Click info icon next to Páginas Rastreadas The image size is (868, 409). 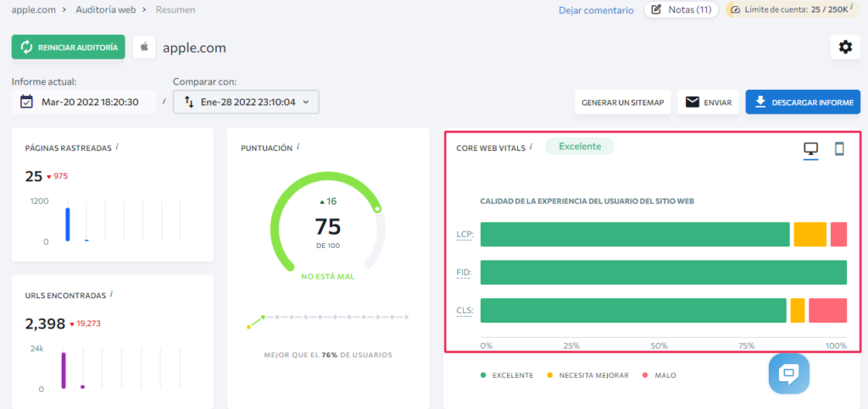117,147
